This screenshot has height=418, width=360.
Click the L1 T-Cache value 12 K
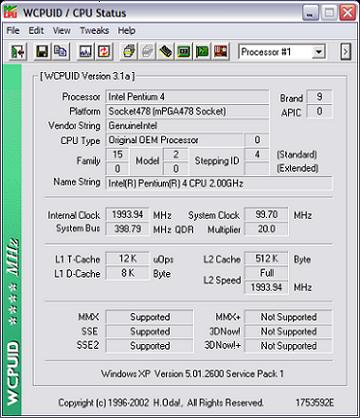tap(127, 259)
